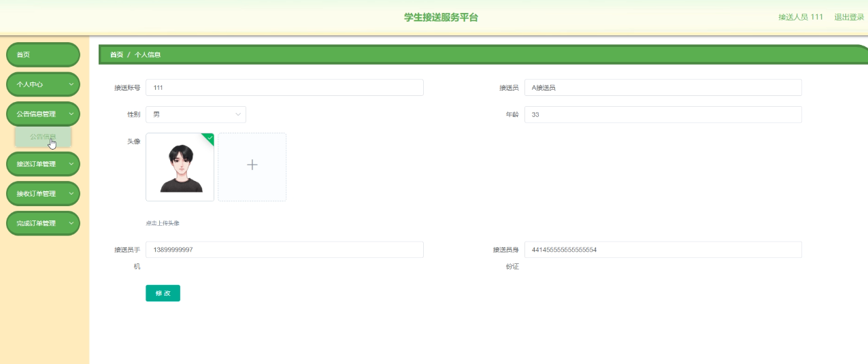Screen dimensions: 868x364
Task: Collapse the 公告信息管理 sidebar menu
Action: click(43, 114)
